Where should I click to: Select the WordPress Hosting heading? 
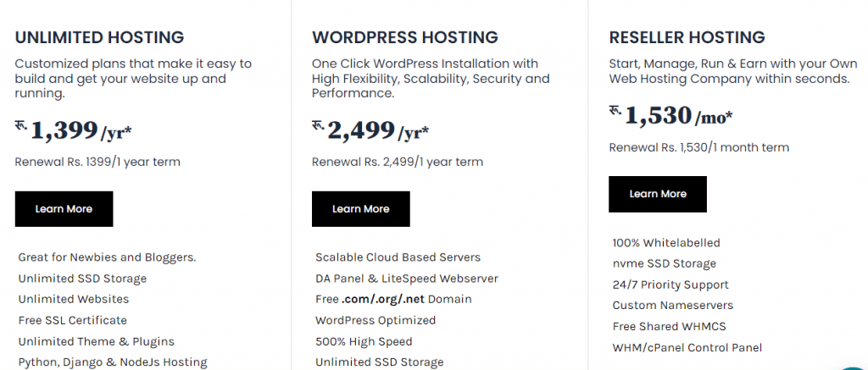point(404,37)
